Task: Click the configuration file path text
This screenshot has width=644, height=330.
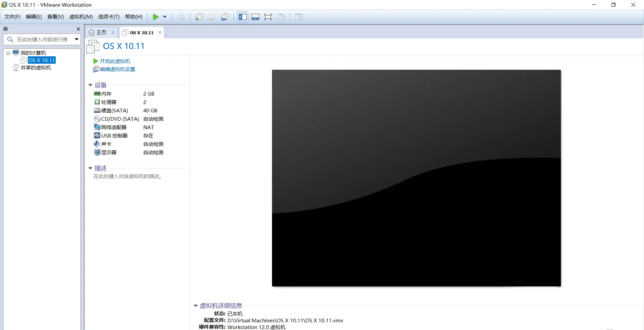Action: (x=285, y=320)
